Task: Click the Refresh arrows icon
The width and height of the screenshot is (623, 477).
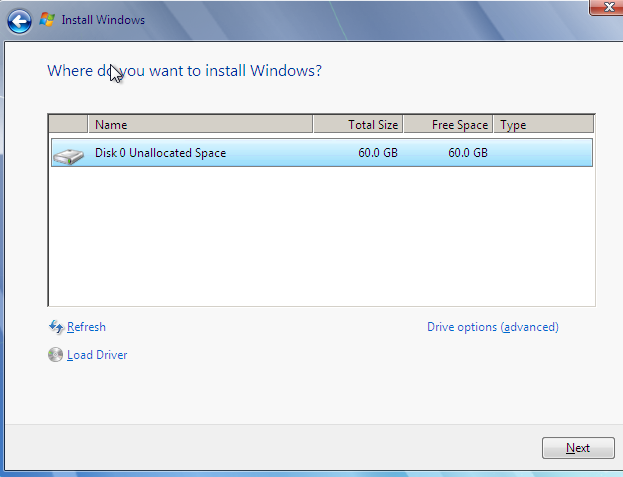Action: [x=56, y=327]
